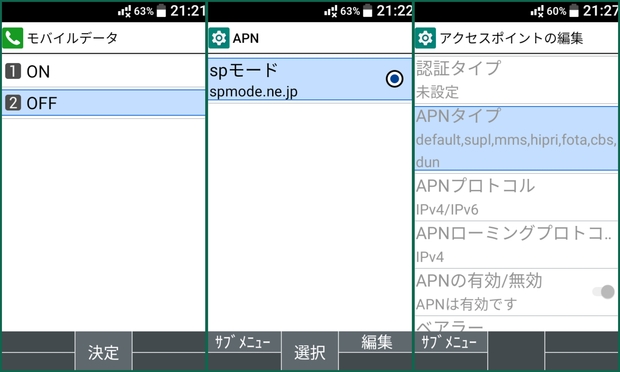This screenshot has height=372, width=620.
Task: Click the 21:22 clock in status bar
Action: (x=394, y=11)
